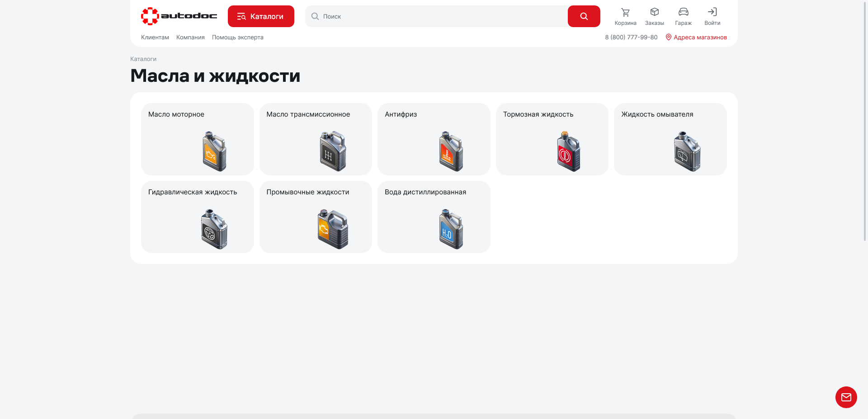Open the Клиентам menu item
The height and width of the screenshot is (419, 868).
pos(155,38)
